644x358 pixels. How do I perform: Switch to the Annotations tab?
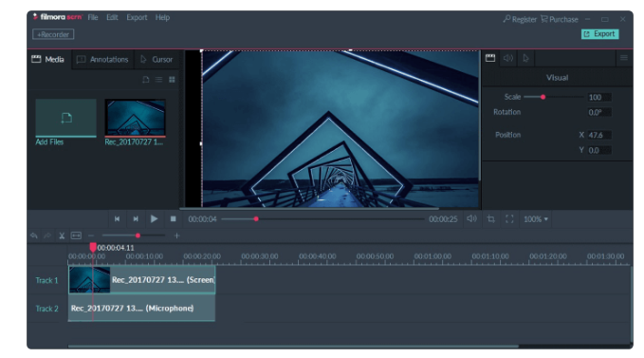pyautogui.click(x=102, y=60)
